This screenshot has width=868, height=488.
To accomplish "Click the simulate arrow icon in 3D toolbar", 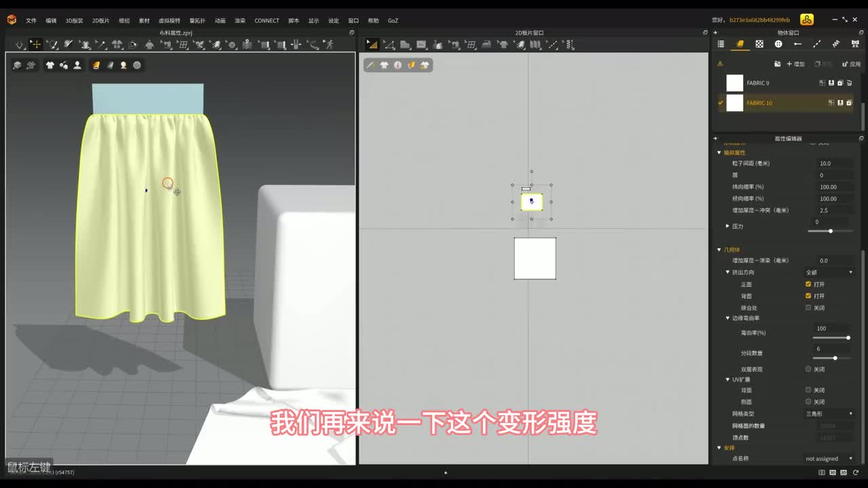I will pos(20,45).
